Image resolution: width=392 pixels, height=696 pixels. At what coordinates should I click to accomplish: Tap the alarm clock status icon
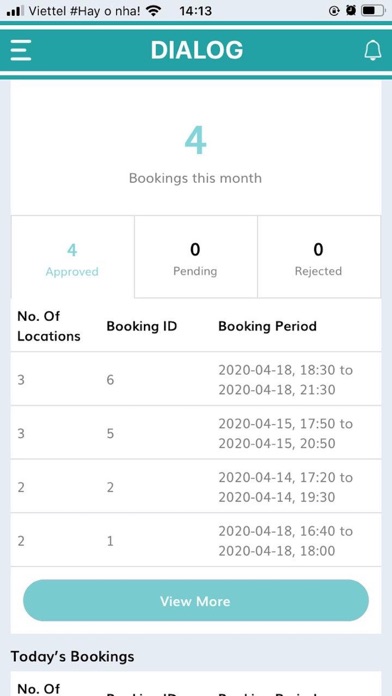tap(351, 11)
